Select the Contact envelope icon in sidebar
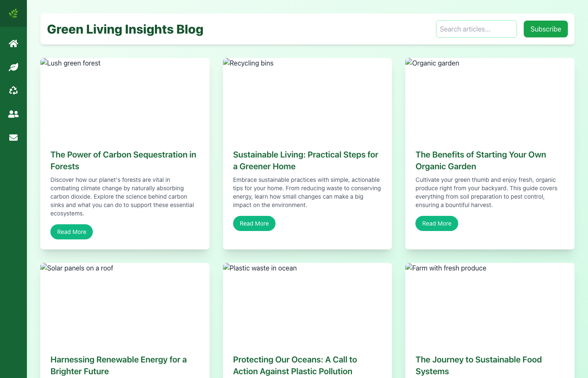The image size is (588, 378). pyautogui.click(x=13, y=137)
